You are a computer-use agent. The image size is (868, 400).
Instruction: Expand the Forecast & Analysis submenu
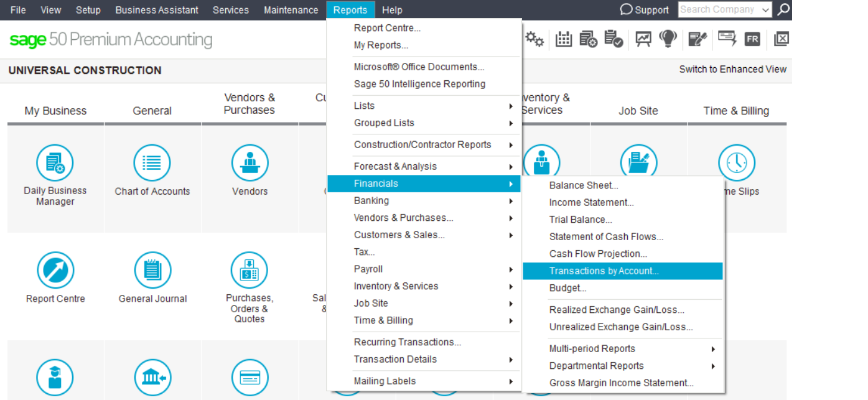coord(424,167)
